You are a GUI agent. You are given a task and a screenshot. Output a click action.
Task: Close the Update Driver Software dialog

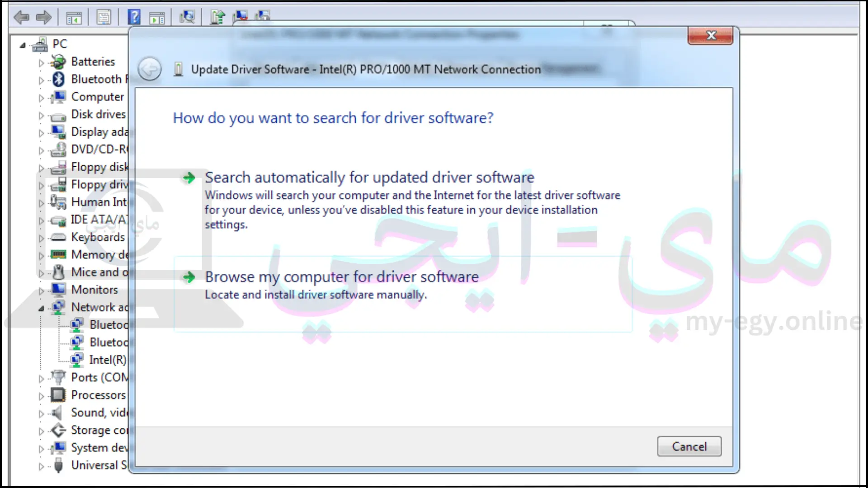point(710,35)
